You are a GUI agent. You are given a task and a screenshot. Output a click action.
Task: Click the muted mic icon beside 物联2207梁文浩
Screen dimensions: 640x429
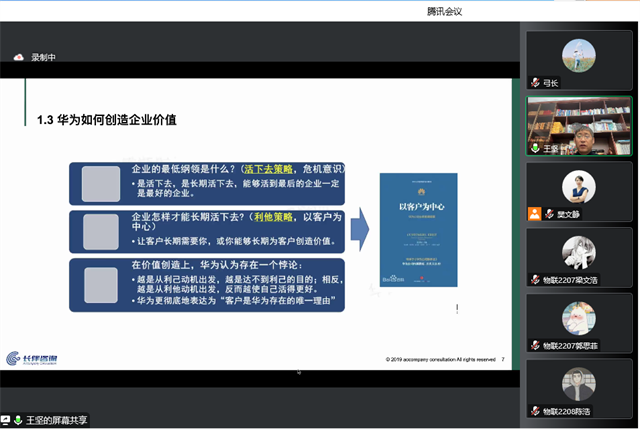[x=536, y=280]
